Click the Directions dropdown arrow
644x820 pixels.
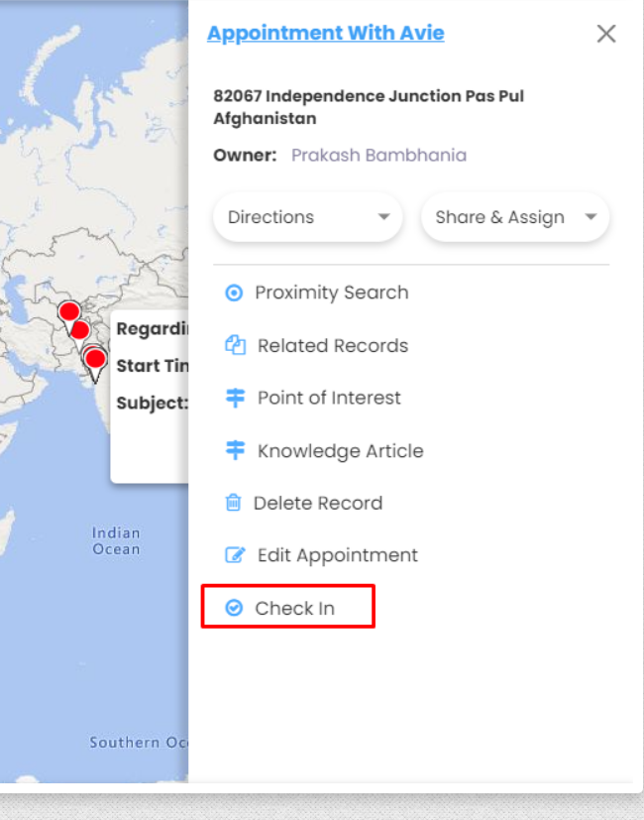(x=383, y=217)
